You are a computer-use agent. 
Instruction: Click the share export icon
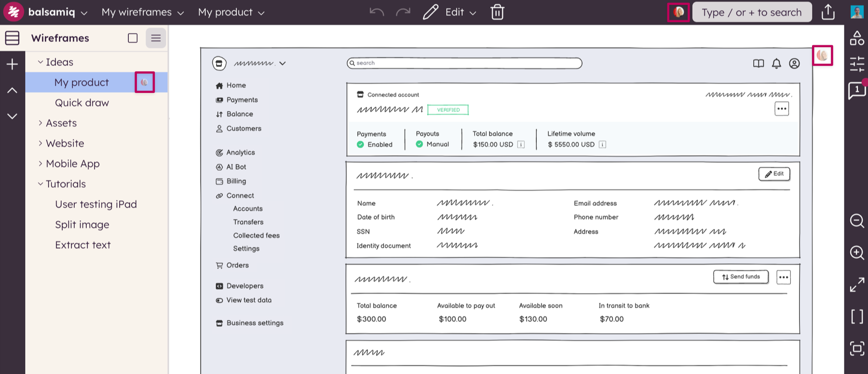point(828,12)
